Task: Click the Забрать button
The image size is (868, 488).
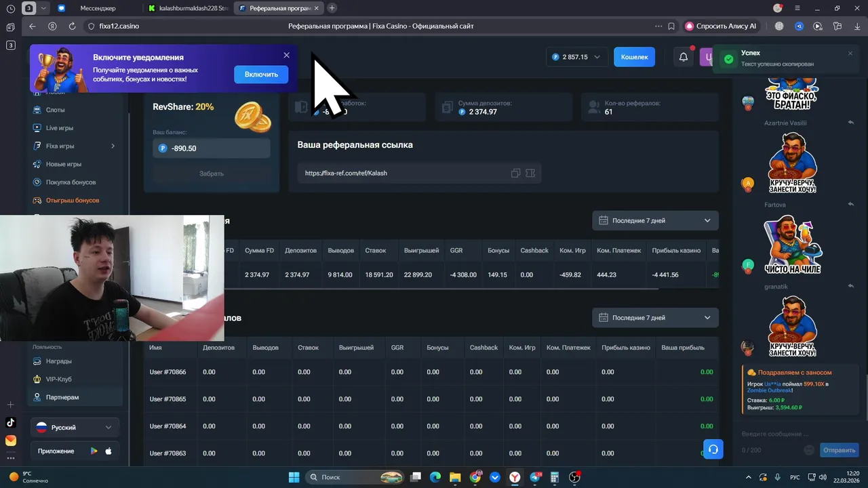Action: pos(212,174)
